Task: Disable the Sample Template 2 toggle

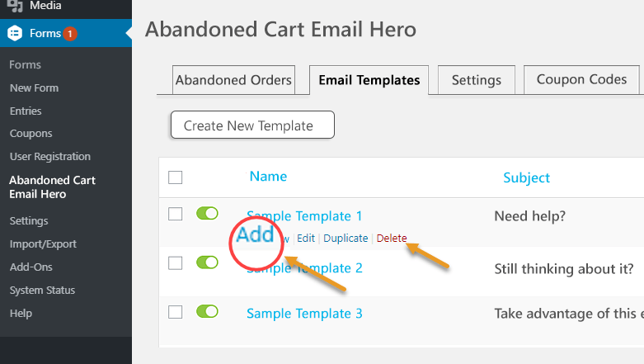Action: coord(207,262)
